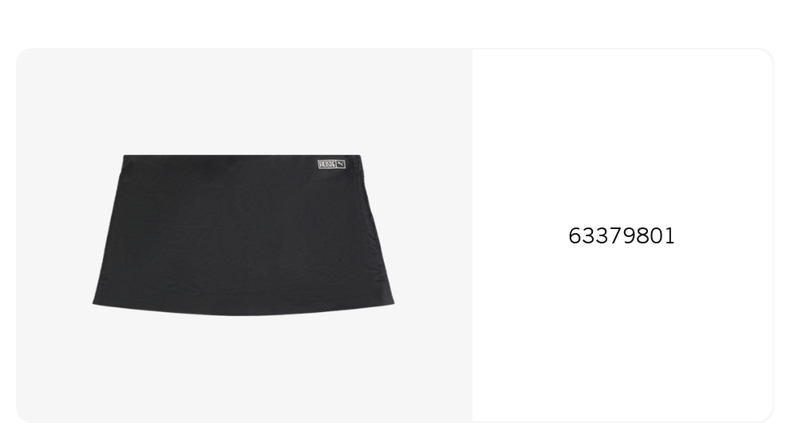Click the gray area right of the skirt
The image size is (790, 423).
click(433, 235)
